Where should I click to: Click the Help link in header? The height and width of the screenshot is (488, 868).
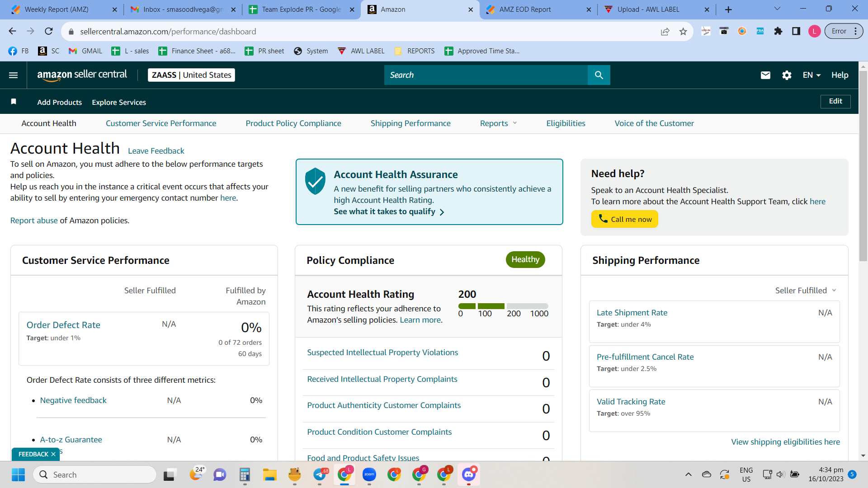coord(840,75)
